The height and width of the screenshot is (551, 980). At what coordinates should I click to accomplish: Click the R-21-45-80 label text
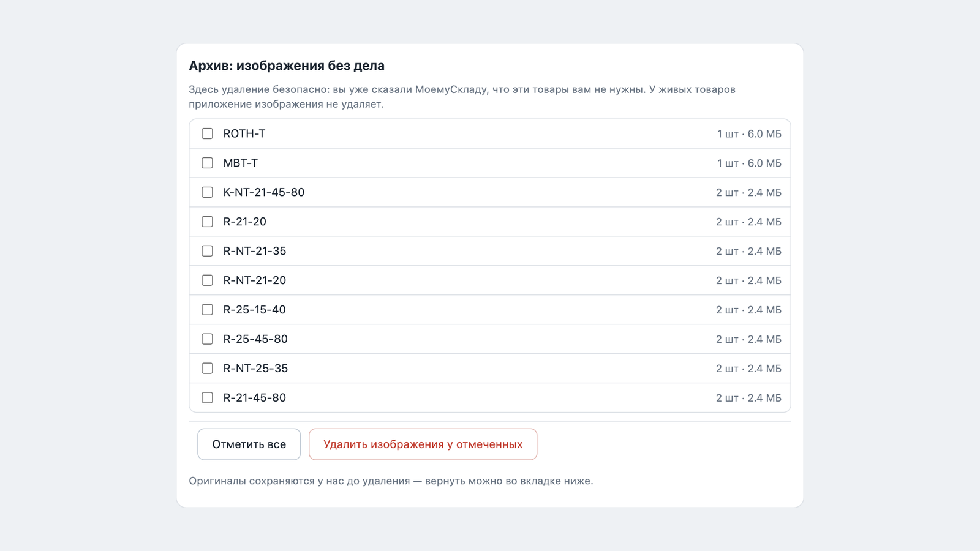254,398
